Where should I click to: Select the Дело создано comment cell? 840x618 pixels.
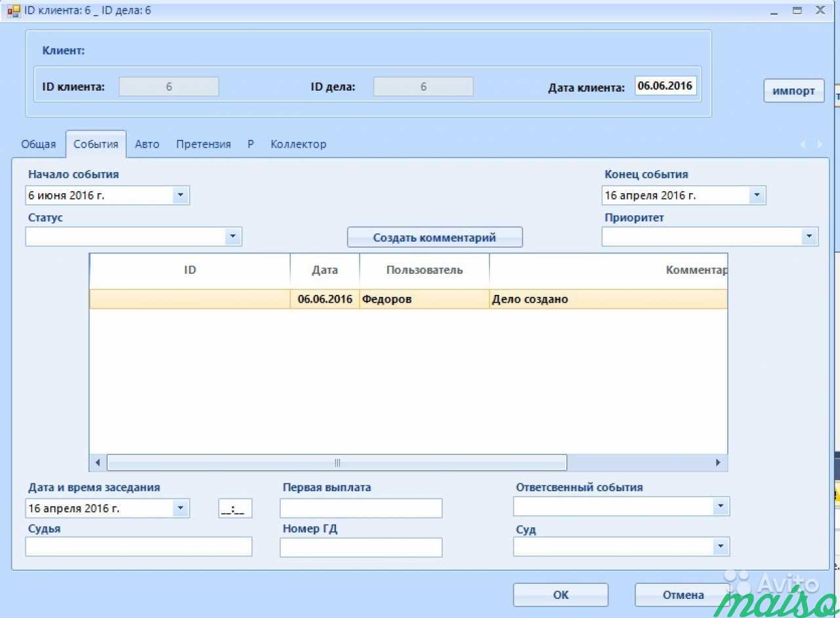tap(608, 299)
